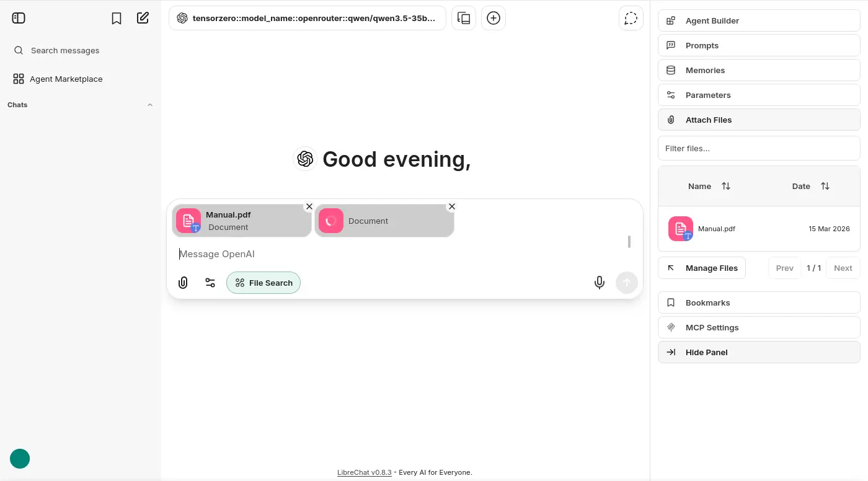The image size is (868, 481).
Task: Remove the uploading Document attachment
Action: (452, 206)
